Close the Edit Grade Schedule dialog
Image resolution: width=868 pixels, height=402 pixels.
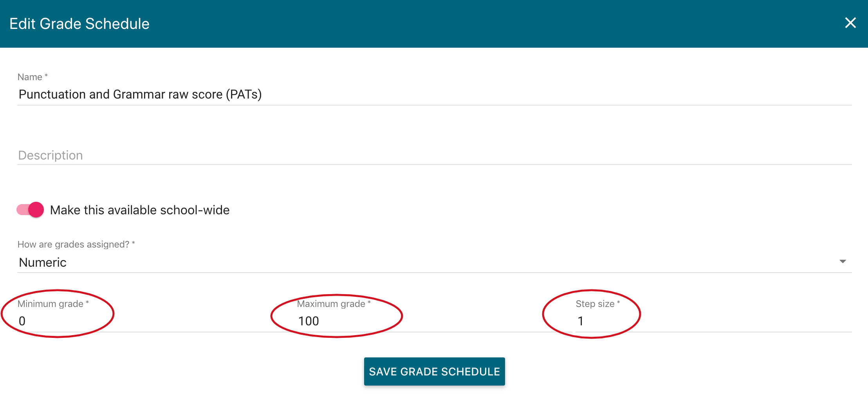(x=850, y=23)
